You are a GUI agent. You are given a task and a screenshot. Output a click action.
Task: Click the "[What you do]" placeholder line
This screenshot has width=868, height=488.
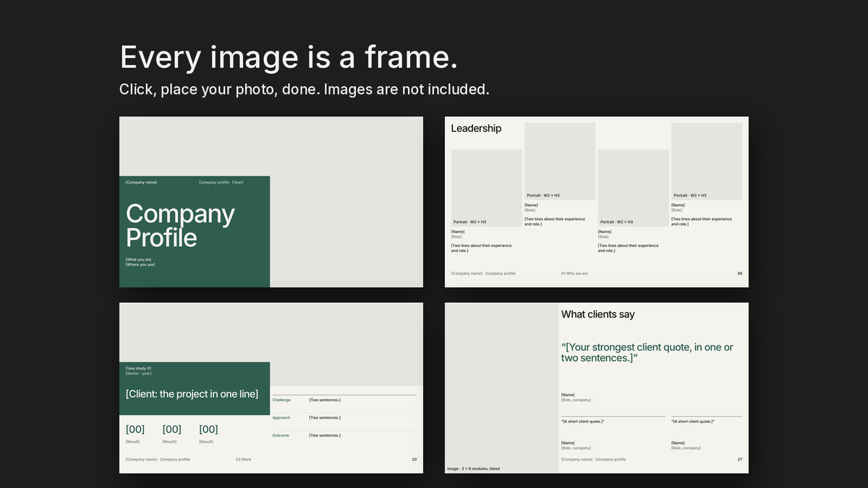coord(138,260)
